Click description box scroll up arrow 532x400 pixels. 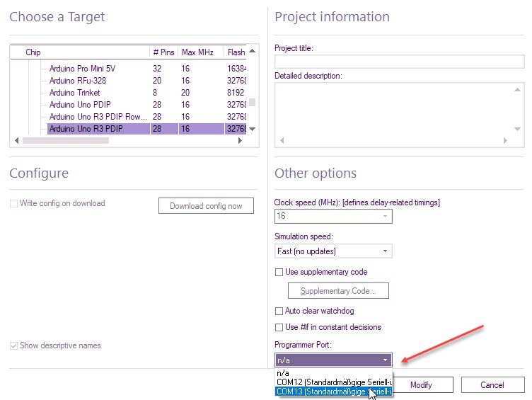coord(517,90)
